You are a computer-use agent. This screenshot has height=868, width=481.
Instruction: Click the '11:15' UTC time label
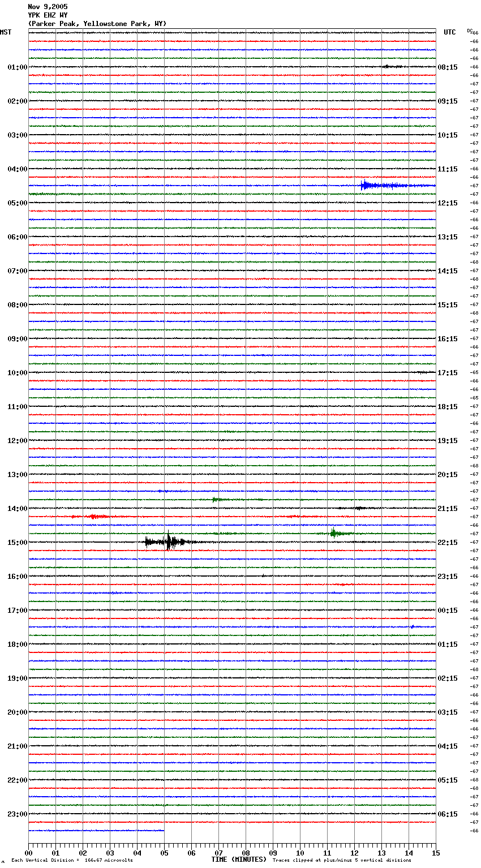[x=448, y=169]
